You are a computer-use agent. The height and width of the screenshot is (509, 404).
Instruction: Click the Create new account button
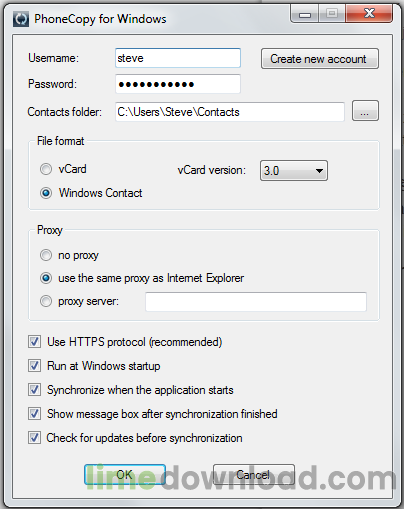(x=320, y=59)
